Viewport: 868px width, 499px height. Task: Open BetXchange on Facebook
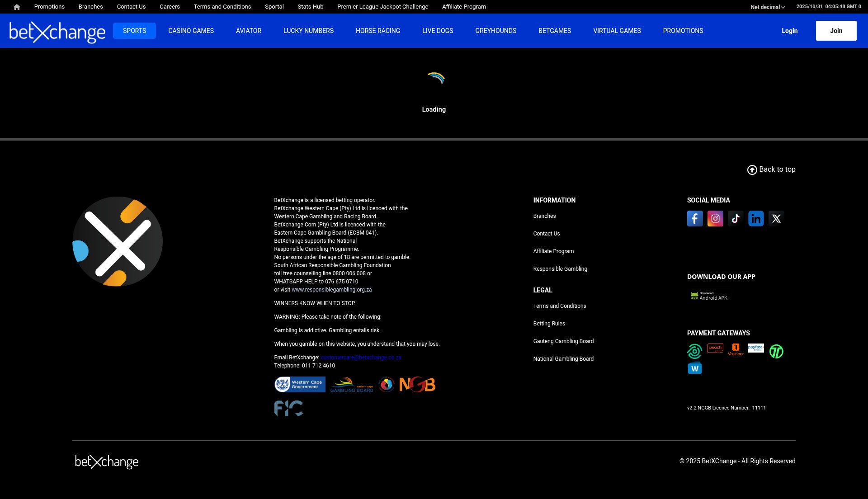tap(695, 219)
